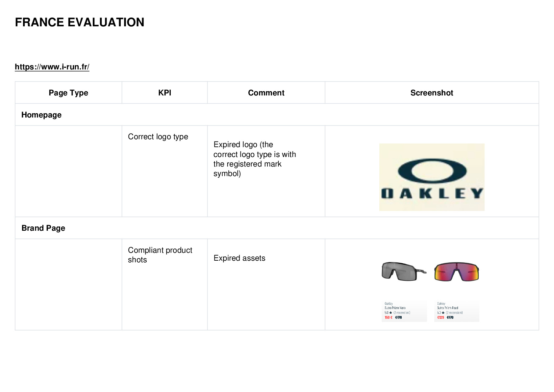Select the KPI column header

coord(164,93)
